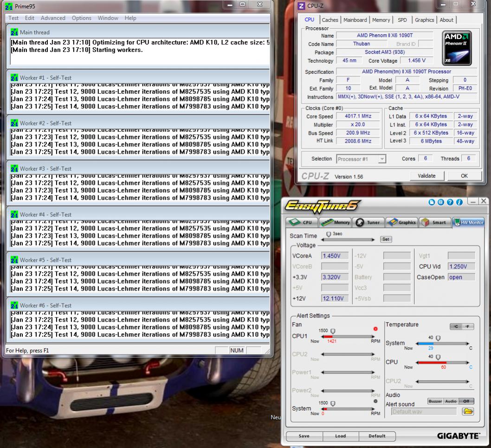
Task: Click the Worker #2 Self-Test window icon
Action: (x=14, y=123)
